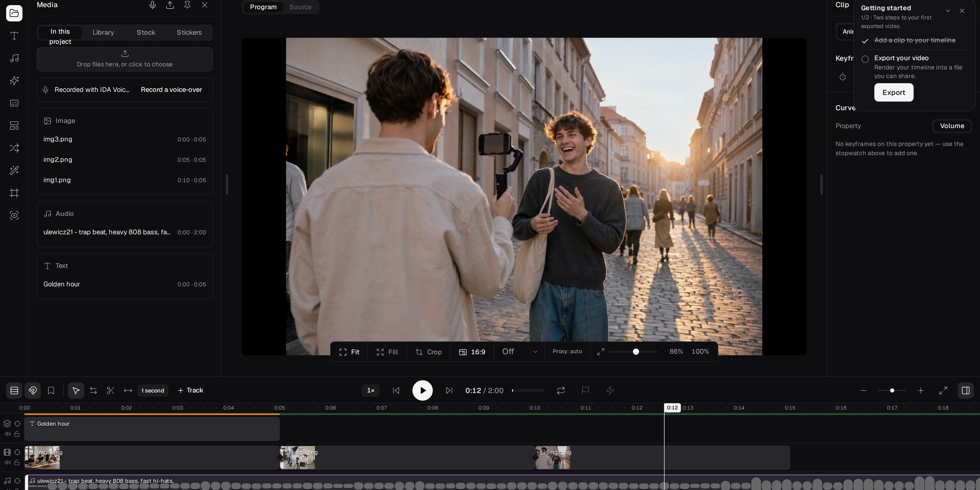Mute the image video track
Image resolution: width=980 pixels, height=490 pixels.
pyautogui.click(x=7, y=463)
